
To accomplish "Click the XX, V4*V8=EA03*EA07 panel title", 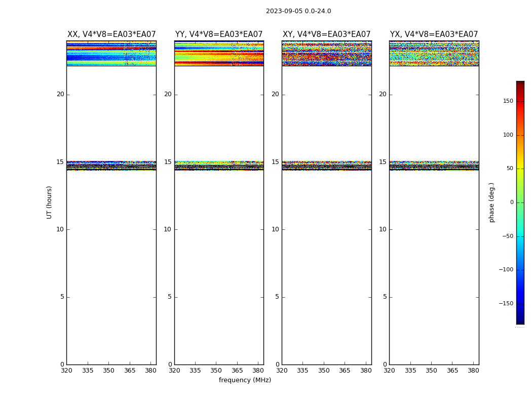I will click(111, 34).
